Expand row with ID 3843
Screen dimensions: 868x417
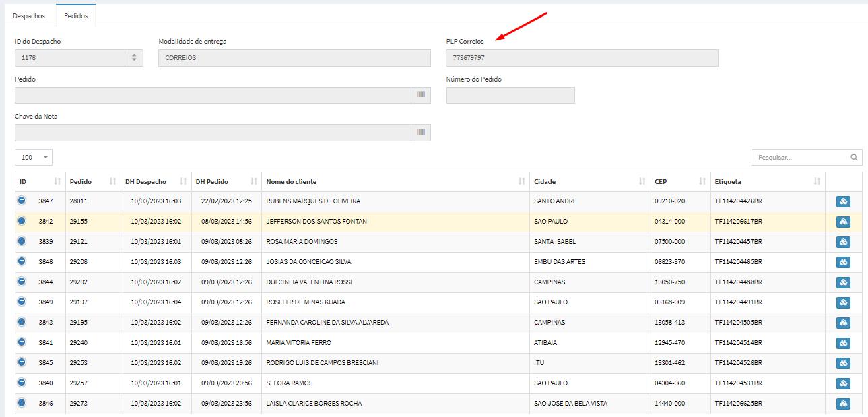coord(22,322)
